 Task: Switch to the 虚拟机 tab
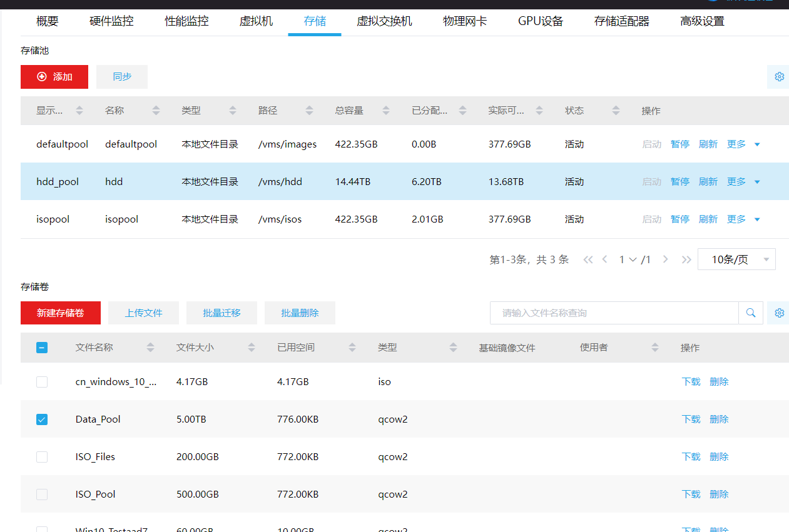[x=256, y=21]
